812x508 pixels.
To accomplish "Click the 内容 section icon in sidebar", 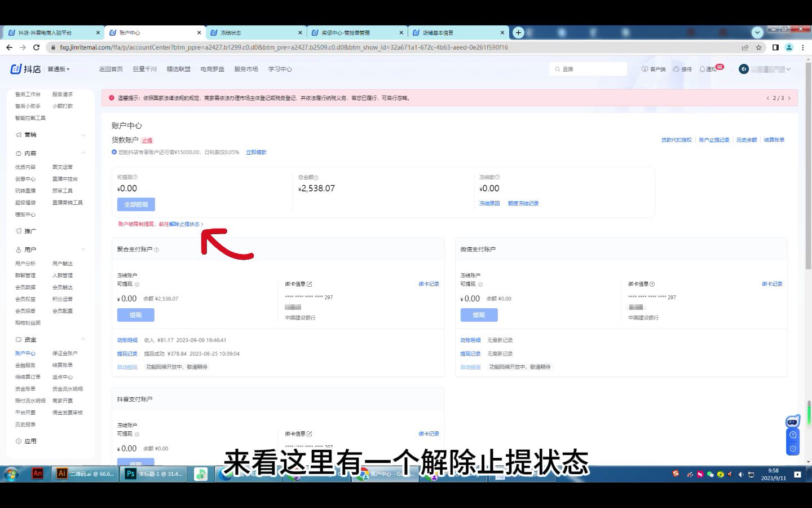I will pyautogui.click(x=17, y=152).
